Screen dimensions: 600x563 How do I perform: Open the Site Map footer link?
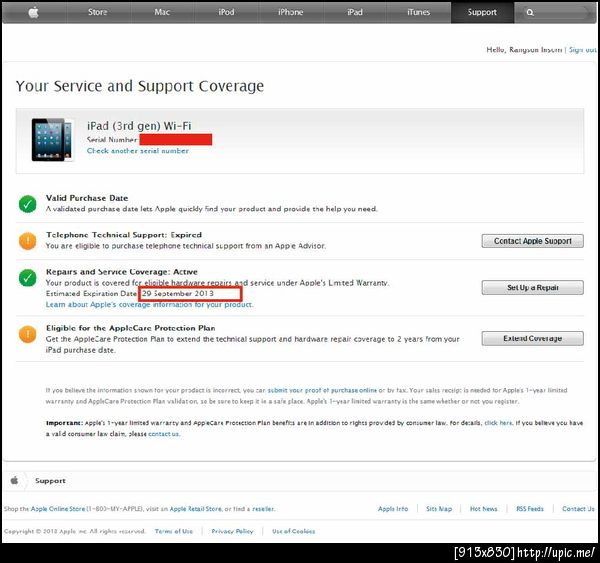(x=439, y=509)
